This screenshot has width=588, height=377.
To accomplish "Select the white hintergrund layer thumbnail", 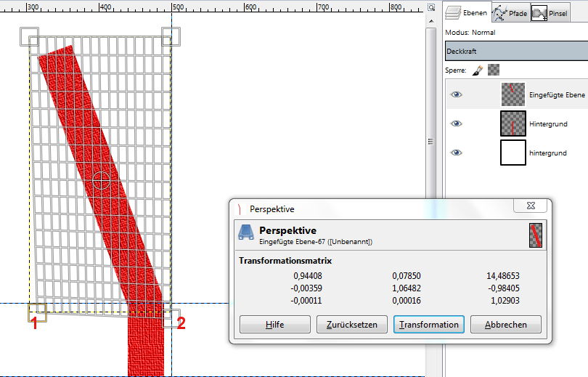I will coord(513,153).
